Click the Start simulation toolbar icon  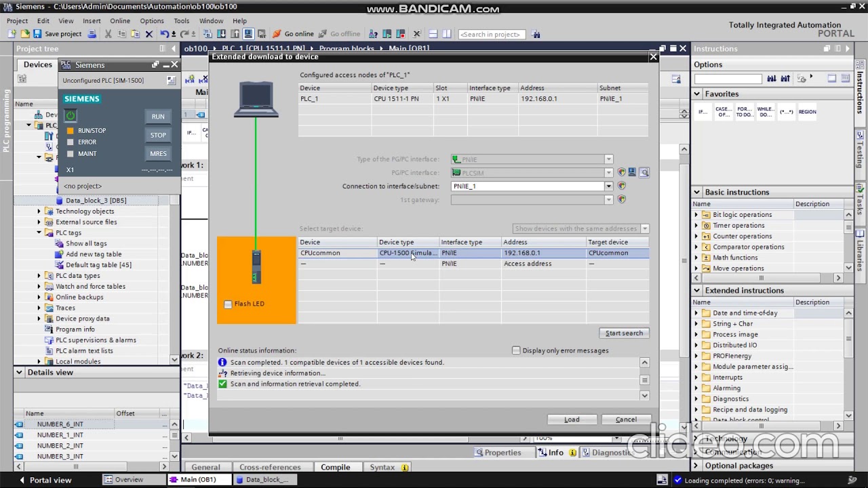tap(248, 34)
